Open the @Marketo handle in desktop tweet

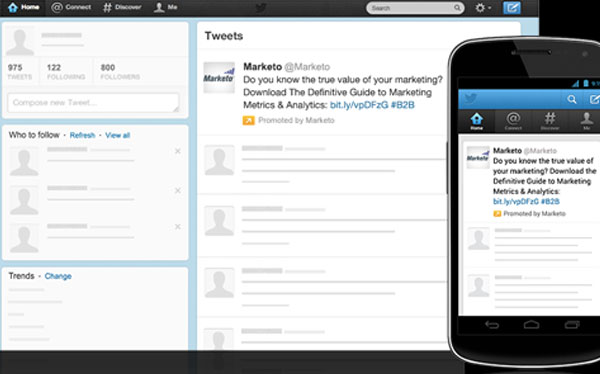coord(307,67)
